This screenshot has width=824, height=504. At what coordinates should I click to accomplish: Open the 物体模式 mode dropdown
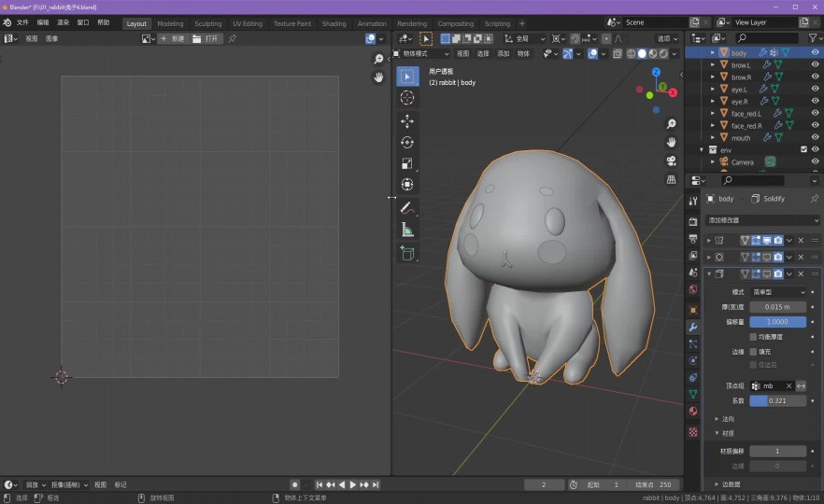pyautogui.click(x=421, y=53)
